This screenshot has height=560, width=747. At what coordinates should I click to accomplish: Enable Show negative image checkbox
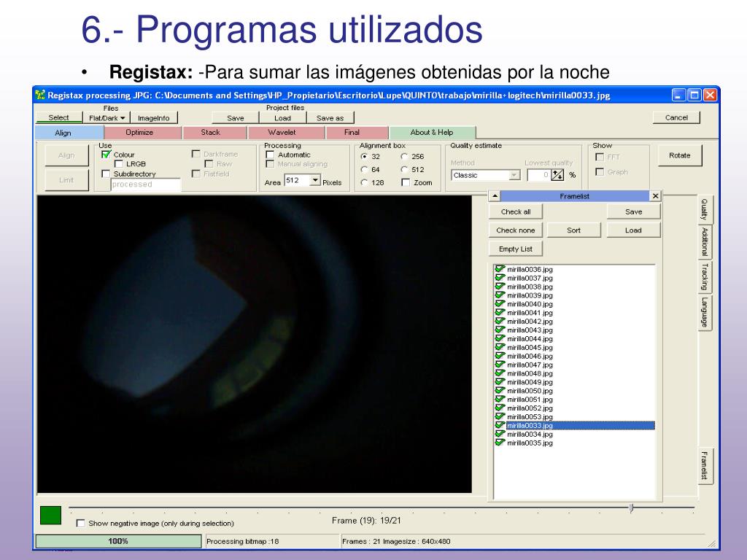tap(81, 523)
